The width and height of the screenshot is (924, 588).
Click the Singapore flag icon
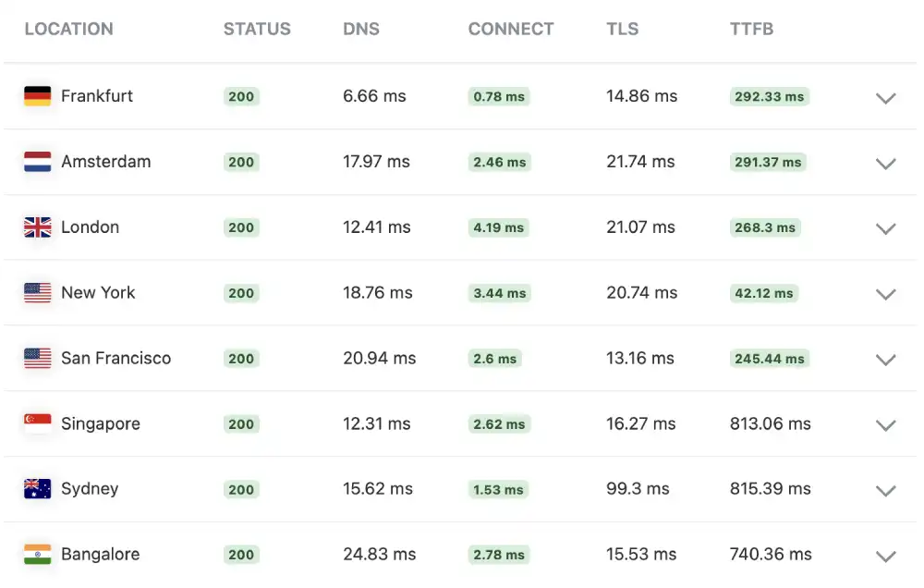click(x=37, y=423)
